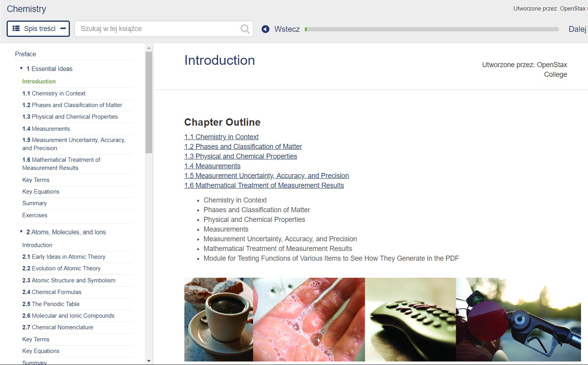Image resolution: width=588 pixels, height=365 pixels.
Task: Follow the 1.1 Chemistry in Context outline link
Action: (221, 137)
